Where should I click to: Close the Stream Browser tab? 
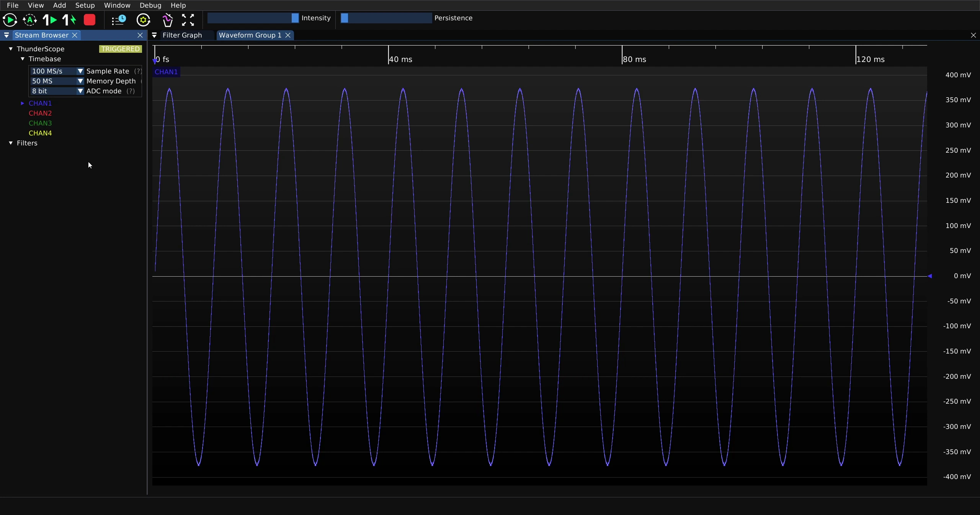tap(75, 35)
